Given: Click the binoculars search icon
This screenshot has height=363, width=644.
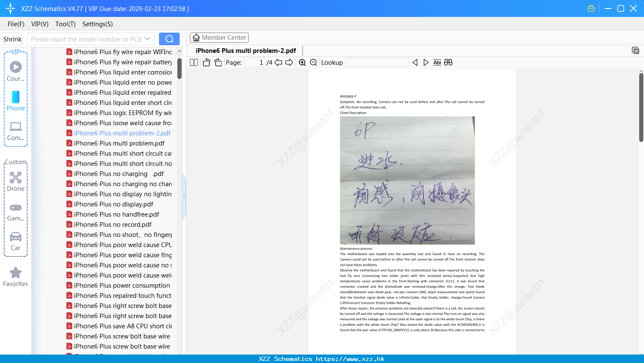Looking at the screenshot, I should point(448,63).
